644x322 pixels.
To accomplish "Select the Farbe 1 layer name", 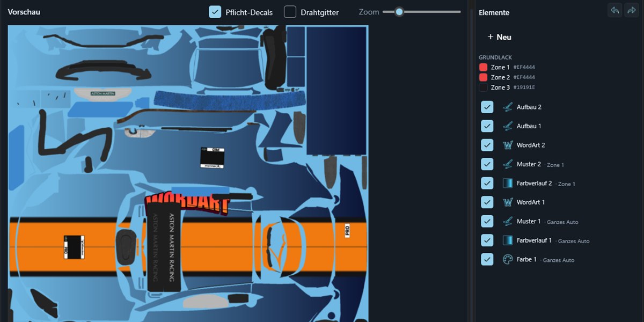I will coord(527,259).
